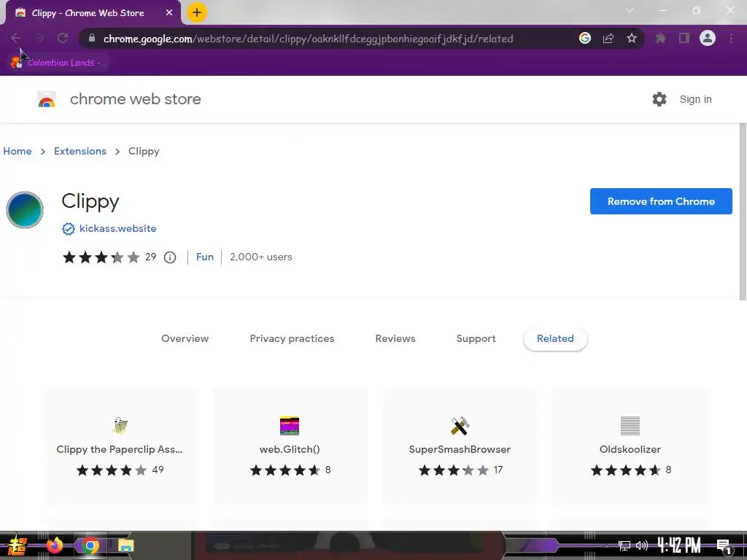The height and width of the screenshot is (560, 747).
Task: Switch to Privacy practices tab
Action: tap(292, 338)
